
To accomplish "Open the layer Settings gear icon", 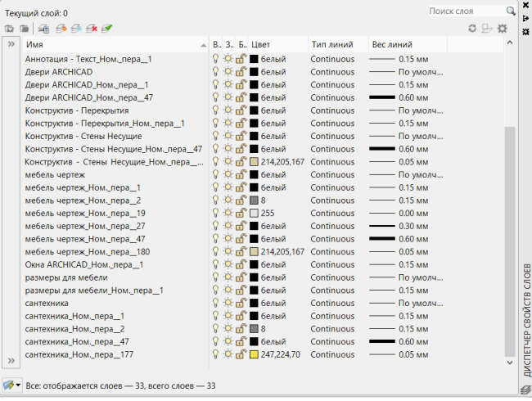I will [503, 29].
